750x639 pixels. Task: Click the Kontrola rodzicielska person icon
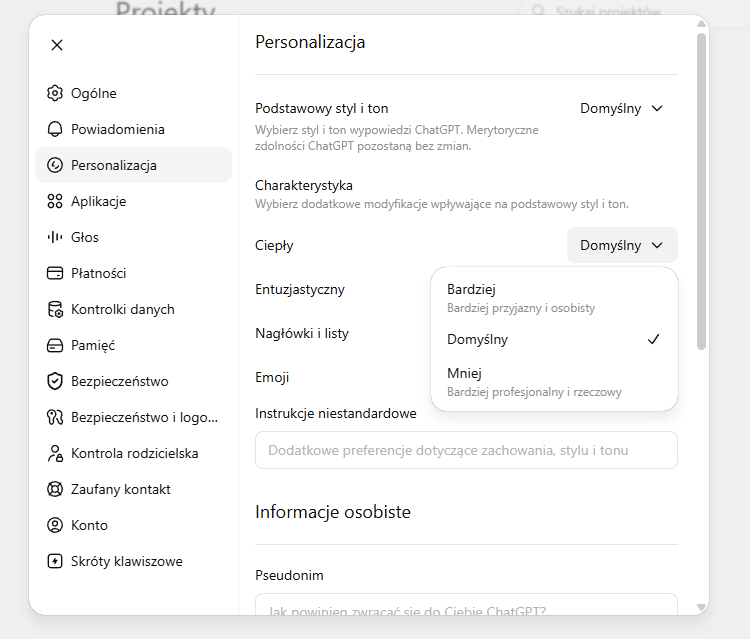[55, 453]
